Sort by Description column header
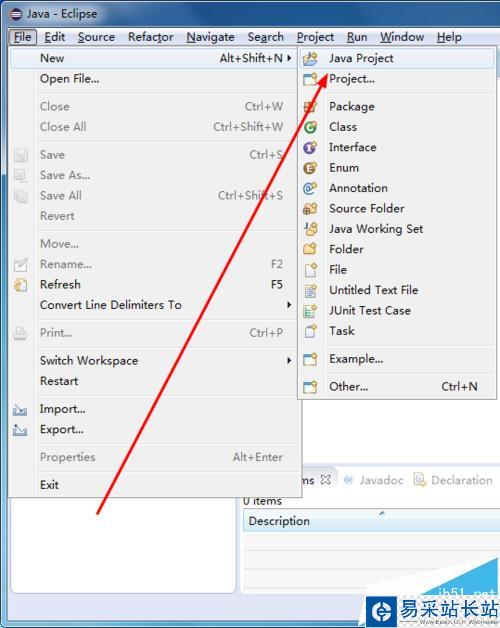Screen dimensions: 500x628 click(371, 521)
